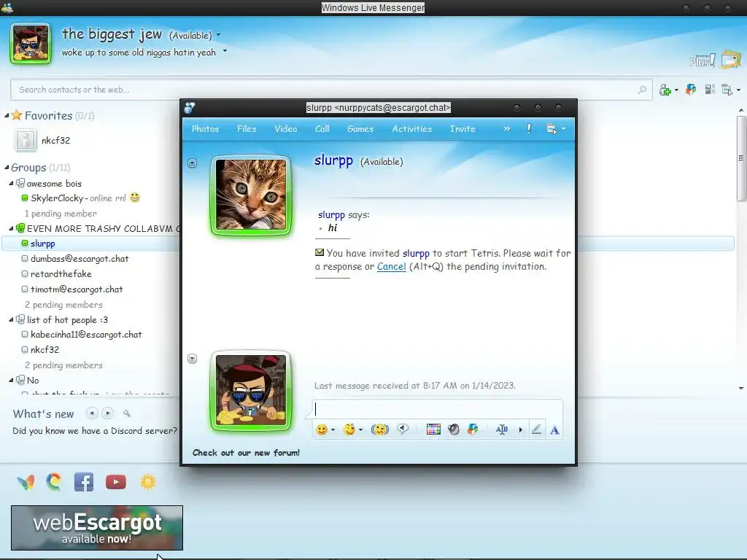Click Call in the chat toolbar

coord(322,128)
